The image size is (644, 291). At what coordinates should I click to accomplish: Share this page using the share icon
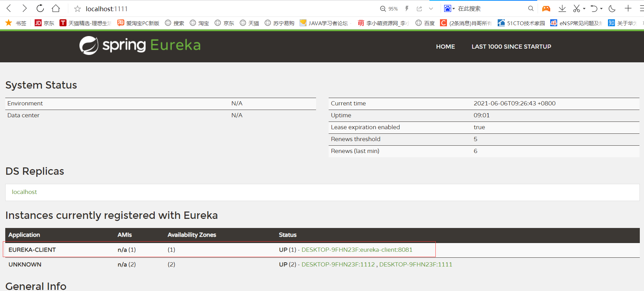click(419, 9)
